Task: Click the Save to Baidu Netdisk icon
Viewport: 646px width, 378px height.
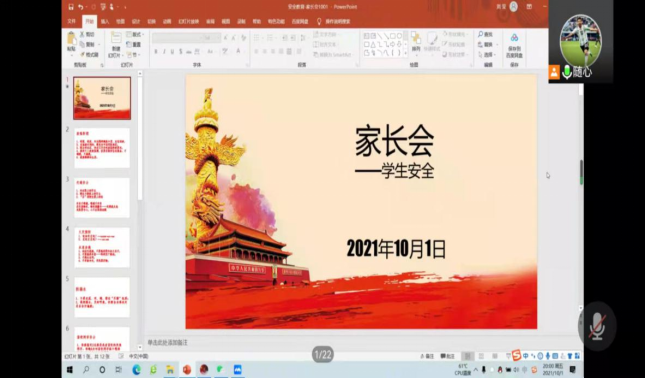Action: (x=514, y=45)
